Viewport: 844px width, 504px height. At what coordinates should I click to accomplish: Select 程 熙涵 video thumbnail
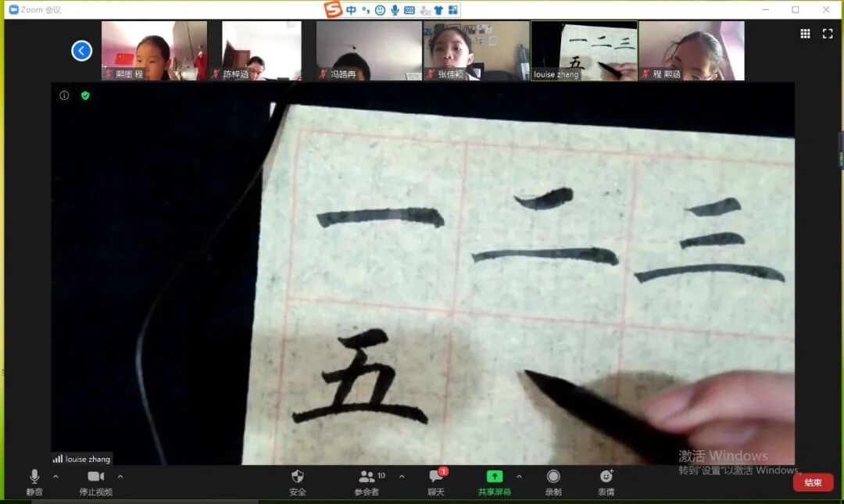click(692, 51)
